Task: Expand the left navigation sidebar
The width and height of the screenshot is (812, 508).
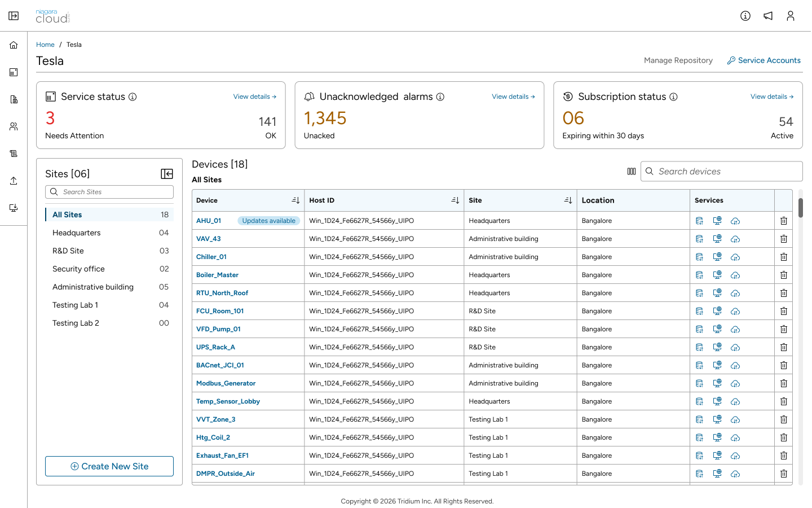Action: (x=14, y=16)
